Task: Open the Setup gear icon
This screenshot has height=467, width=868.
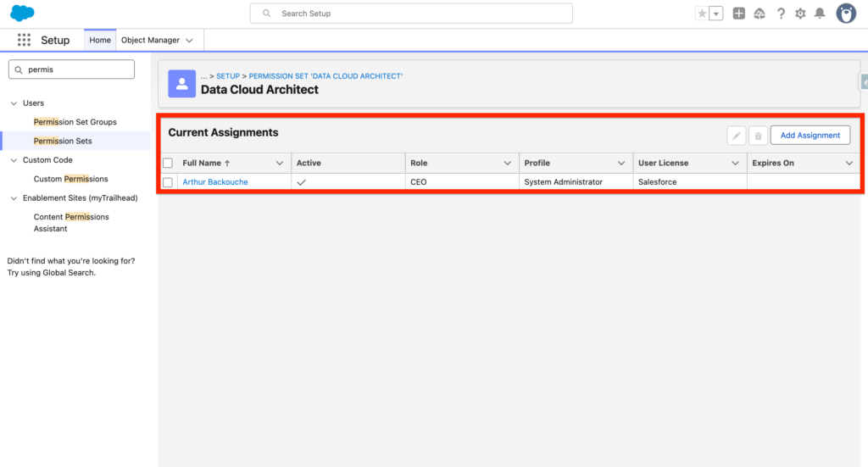Action: 800,14
